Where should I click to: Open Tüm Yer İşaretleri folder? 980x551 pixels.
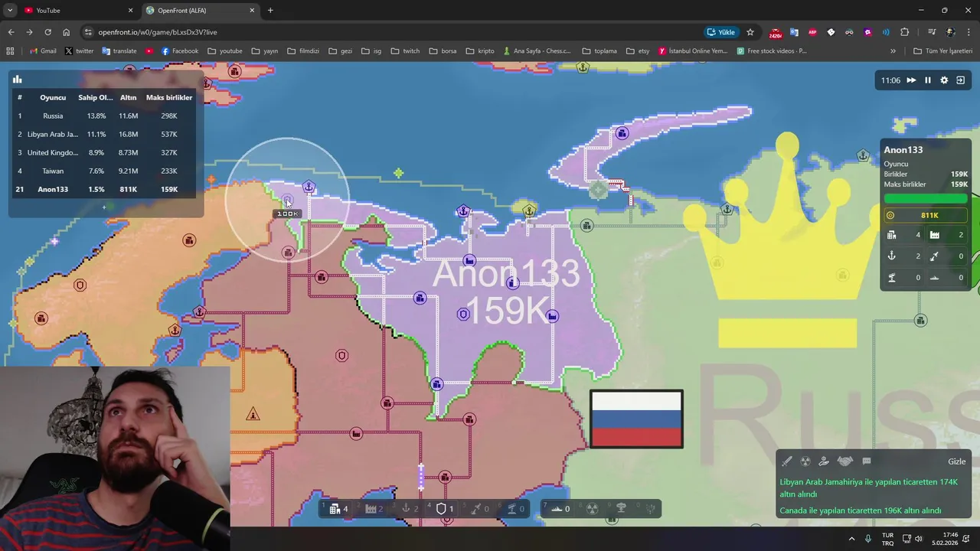click(x=942, y=51)
